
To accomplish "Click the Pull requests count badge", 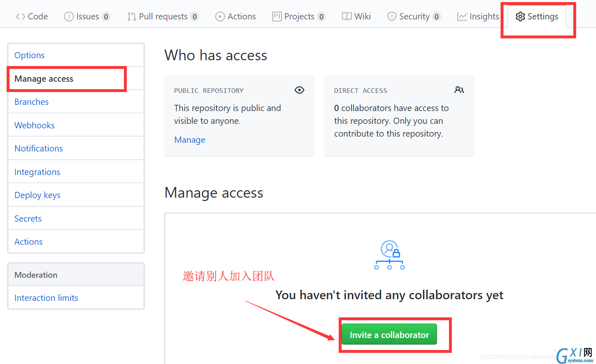I will (195, 17).
